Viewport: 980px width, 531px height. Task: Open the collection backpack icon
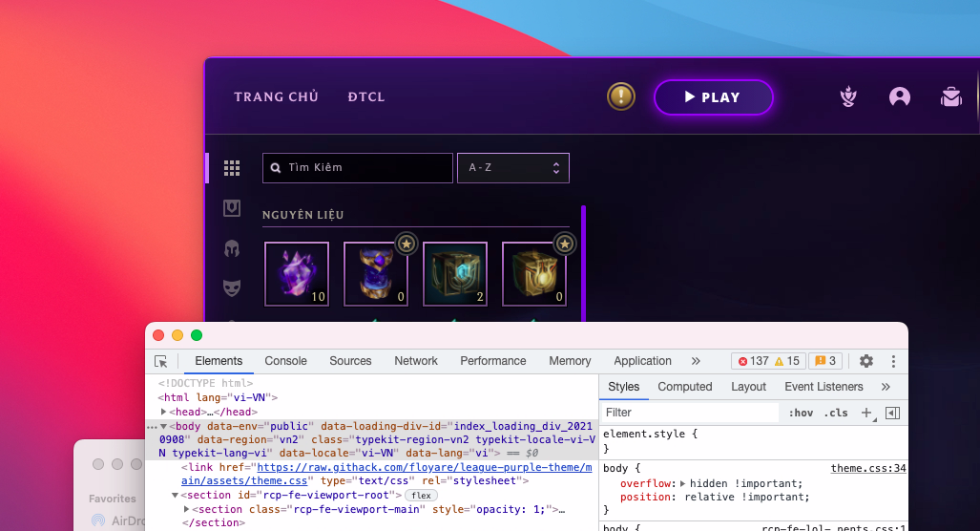(951, 96)
